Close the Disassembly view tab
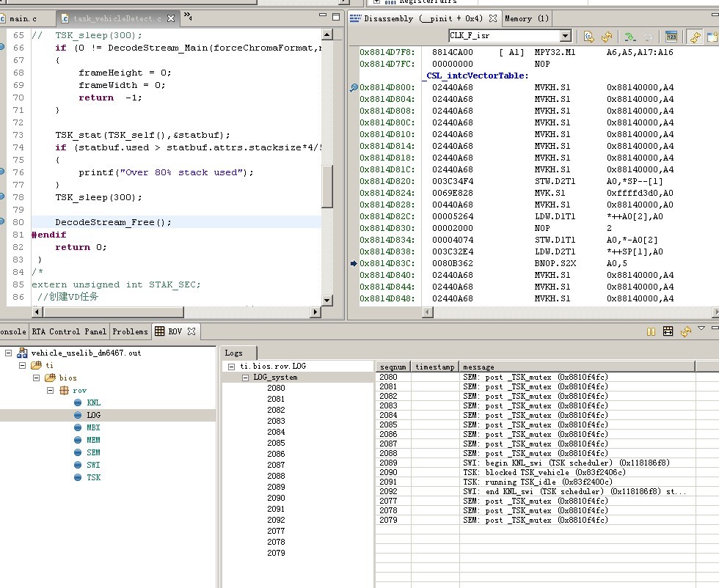 coord(493,18)
